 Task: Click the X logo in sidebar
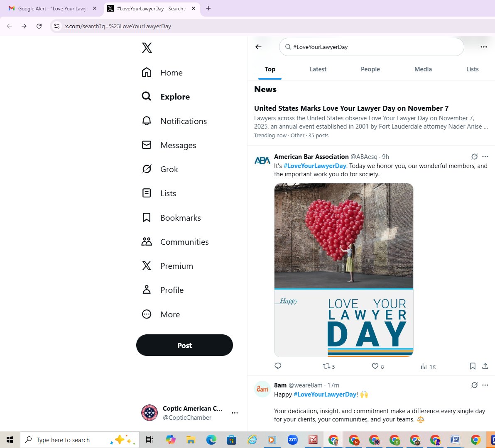(x=147, y=48)
